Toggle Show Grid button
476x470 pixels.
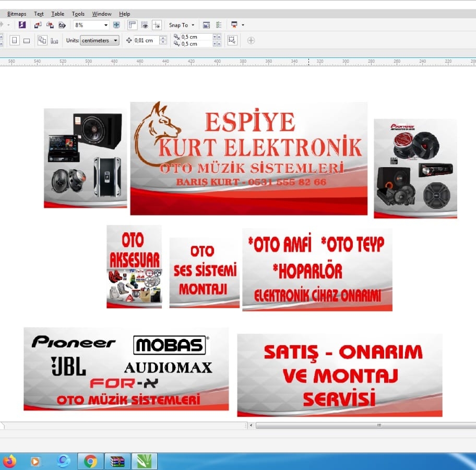[x=145, y=25]
